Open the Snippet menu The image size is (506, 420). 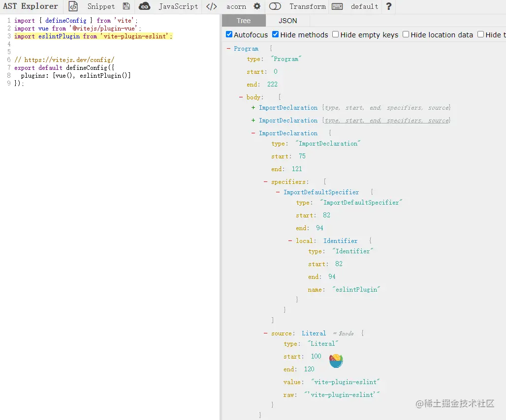pos(101,6)
